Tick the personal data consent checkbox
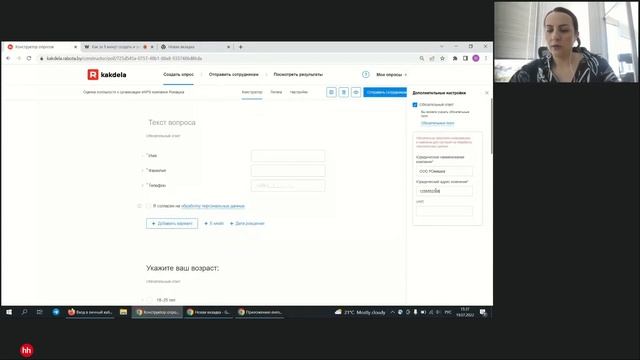The height and width of the screenshot is (360, 640). click(149, 206)
